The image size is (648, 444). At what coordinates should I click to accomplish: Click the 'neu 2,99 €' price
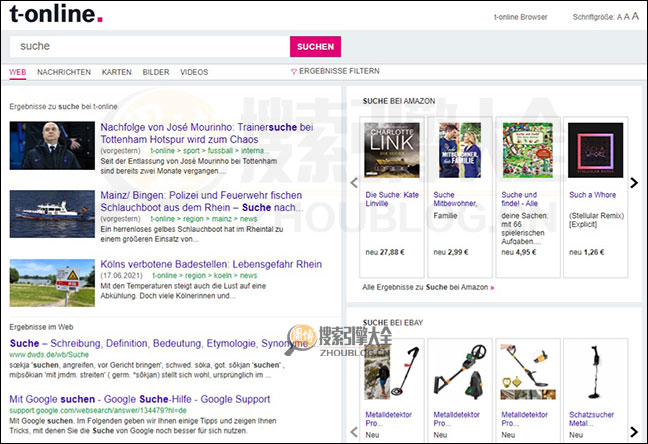click(451, 252)
